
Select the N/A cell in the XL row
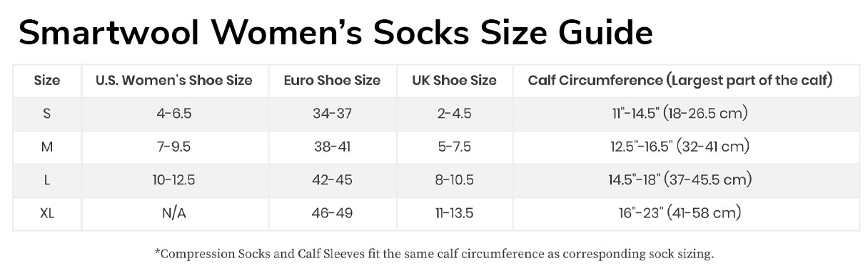(x=174, y=213)
